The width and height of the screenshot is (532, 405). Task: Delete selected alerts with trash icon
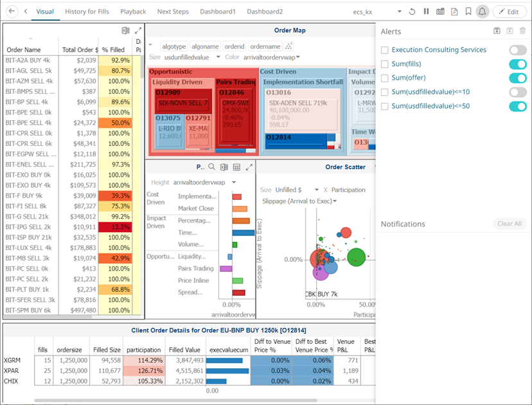tap(522, 31)
